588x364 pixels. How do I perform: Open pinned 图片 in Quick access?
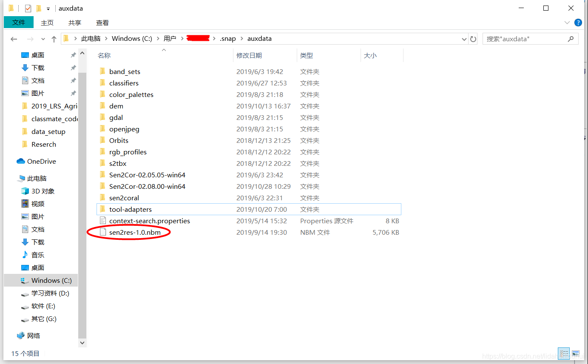(x=38, y=93)
